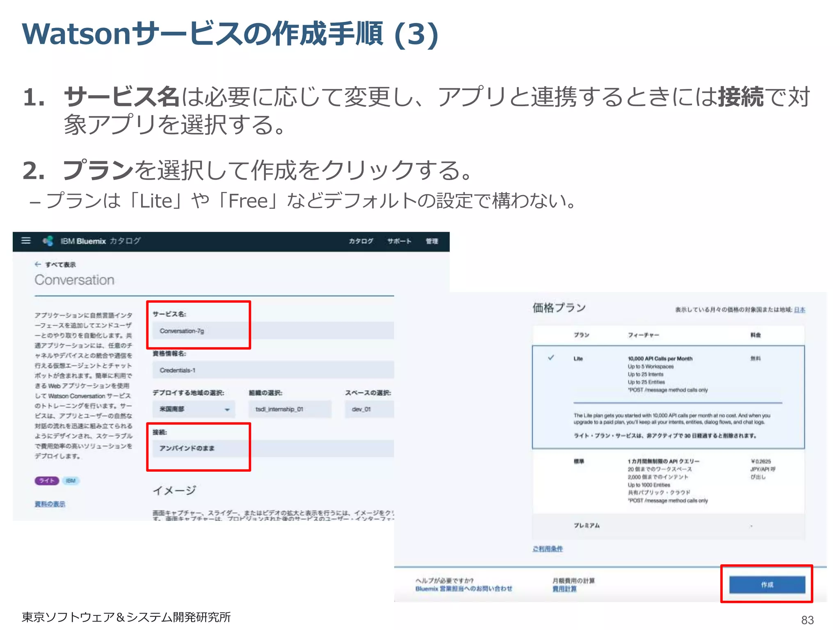Click the ¥0.2625 price value
This screenshot has width=840, height=630.
pos(761,461)
